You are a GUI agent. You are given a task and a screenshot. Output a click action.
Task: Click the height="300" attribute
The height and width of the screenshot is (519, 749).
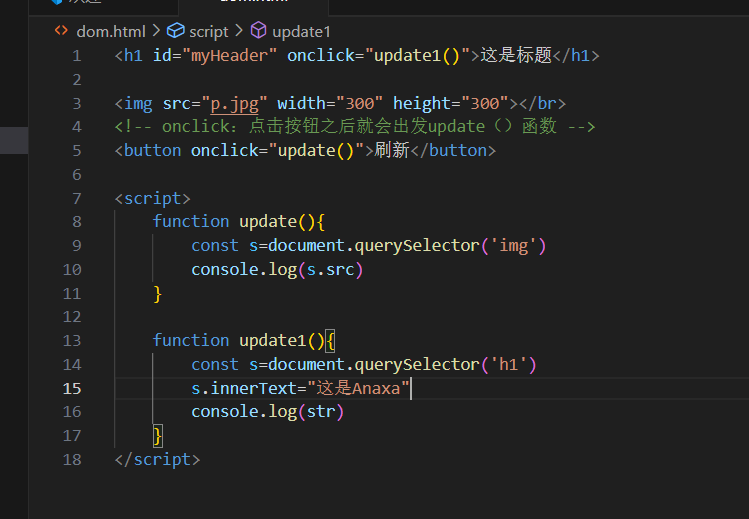point(450,103)
